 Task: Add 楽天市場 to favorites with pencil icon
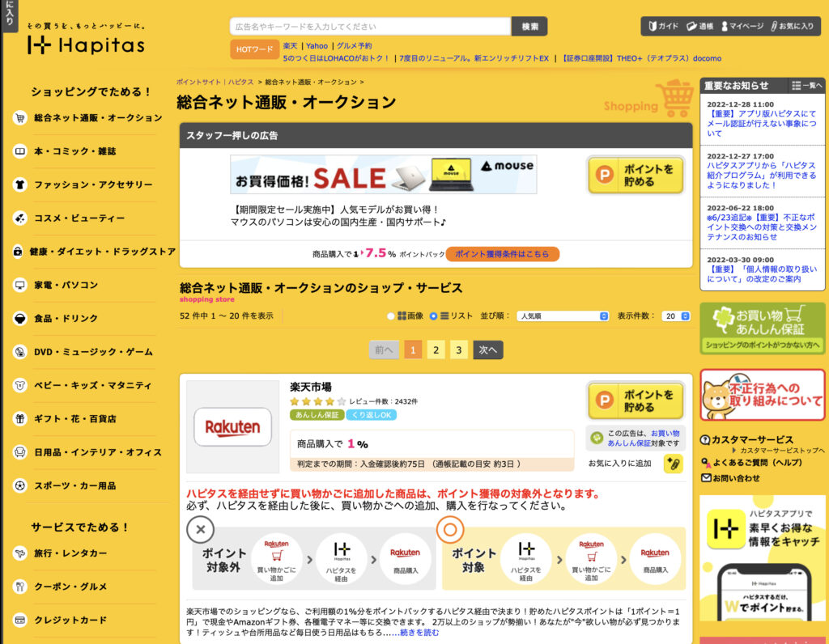click(x=673, y=464)
